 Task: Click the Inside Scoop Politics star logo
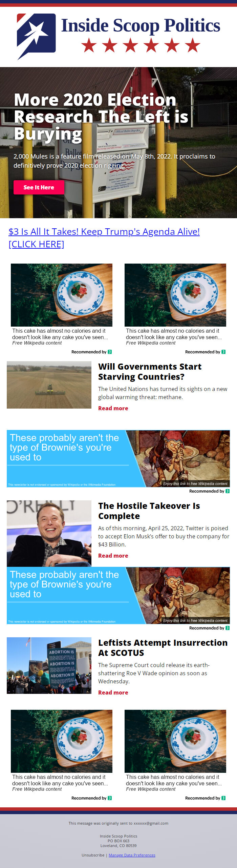[36, 37]
